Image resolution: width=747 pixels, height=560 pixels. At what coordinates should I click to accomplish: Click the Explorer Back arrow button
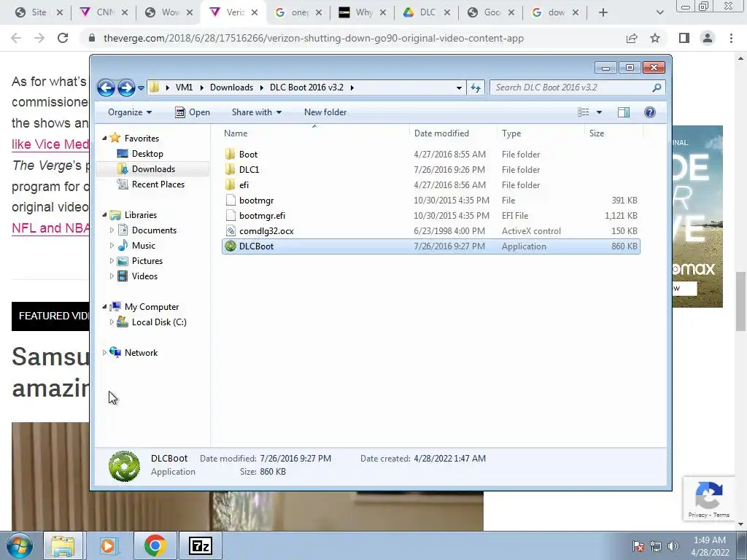[106, 87]
